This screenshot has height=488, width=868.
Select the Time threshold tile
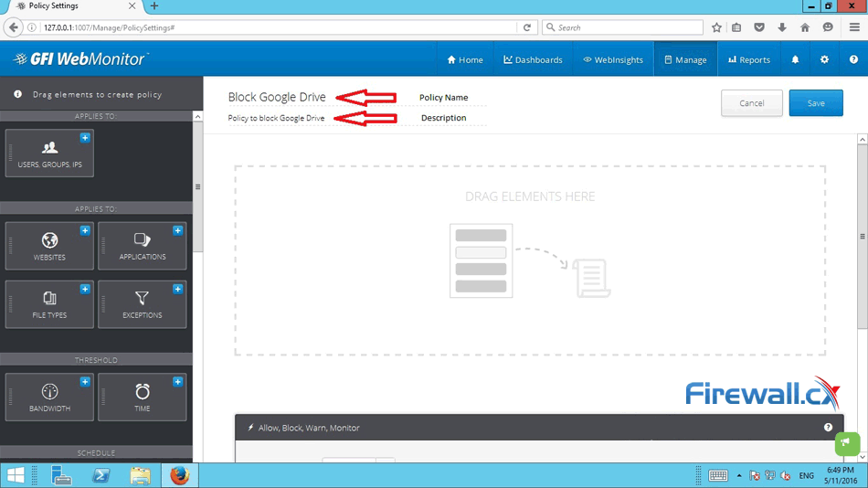tap(143, 398)
